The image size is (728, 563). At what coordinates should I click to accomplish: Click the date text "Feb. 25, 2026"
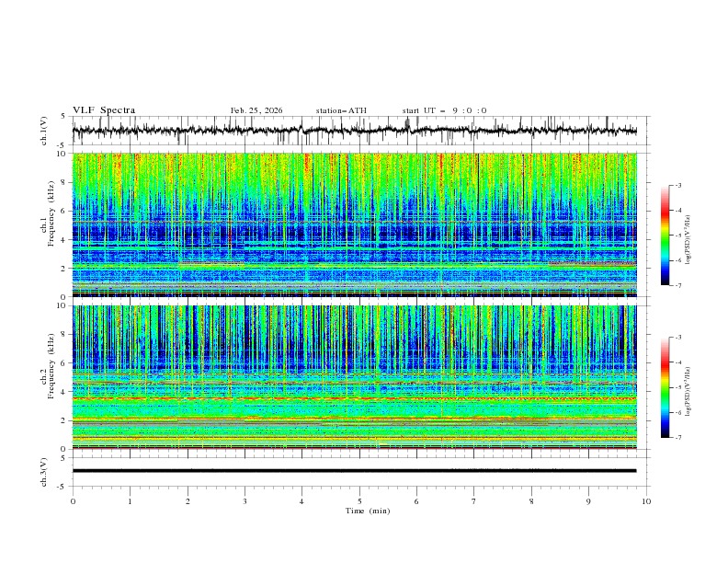tap(256, 110)
